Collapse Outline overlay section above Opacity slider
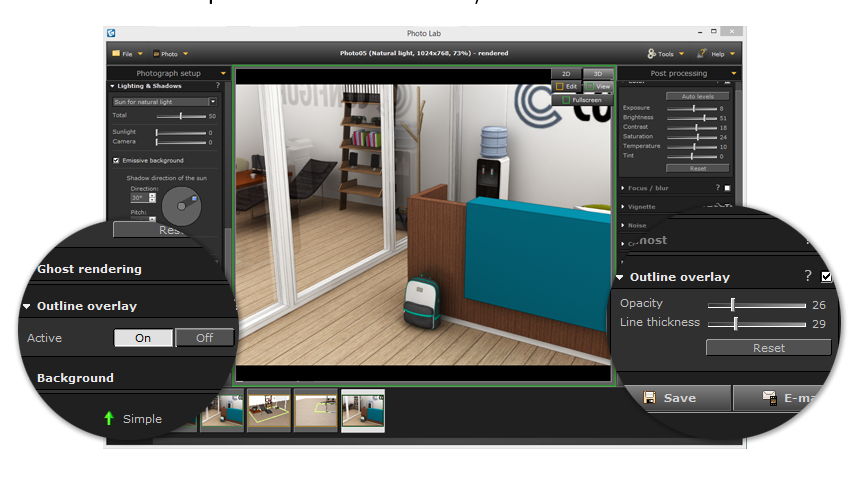 click(620, 277)
